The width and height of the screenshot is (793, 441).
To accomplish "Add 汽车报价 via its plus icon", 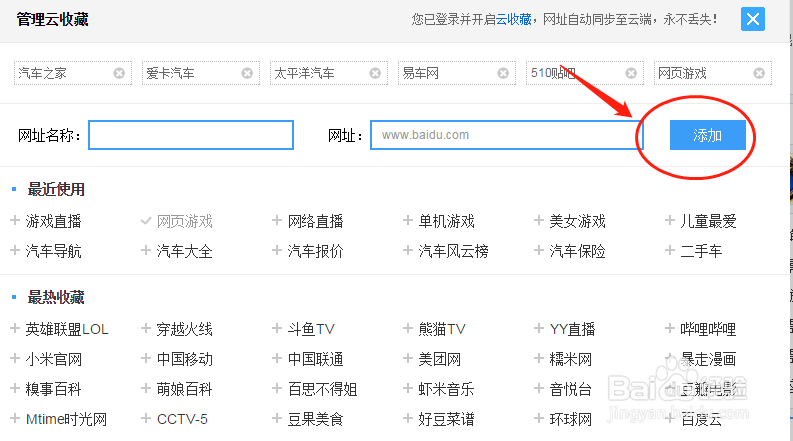I will pos(277,250).
